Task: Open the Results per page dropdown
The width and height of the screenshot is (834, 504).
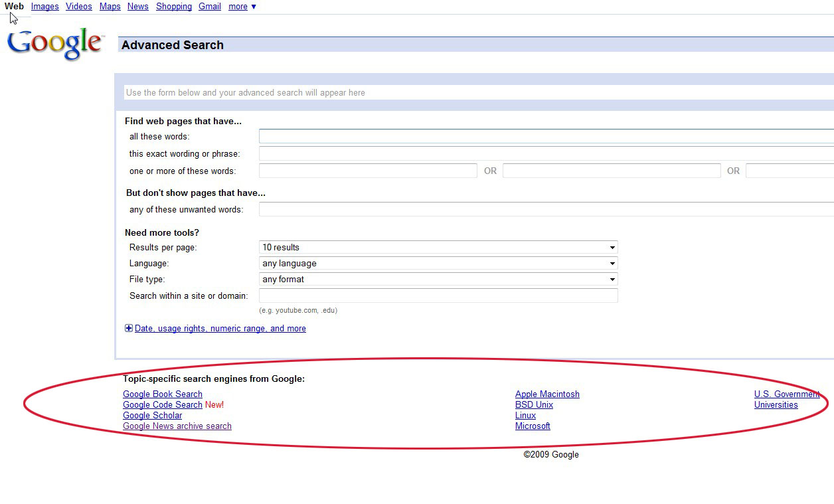Action: pyautogui.click(x=438, y=247)
